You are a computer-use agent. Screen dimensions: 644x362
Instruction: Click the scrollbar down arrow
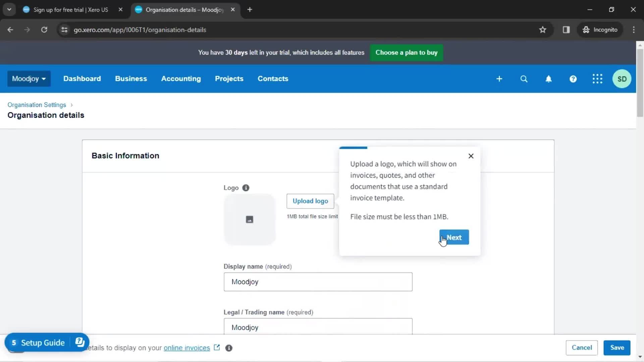click(640, 357)
